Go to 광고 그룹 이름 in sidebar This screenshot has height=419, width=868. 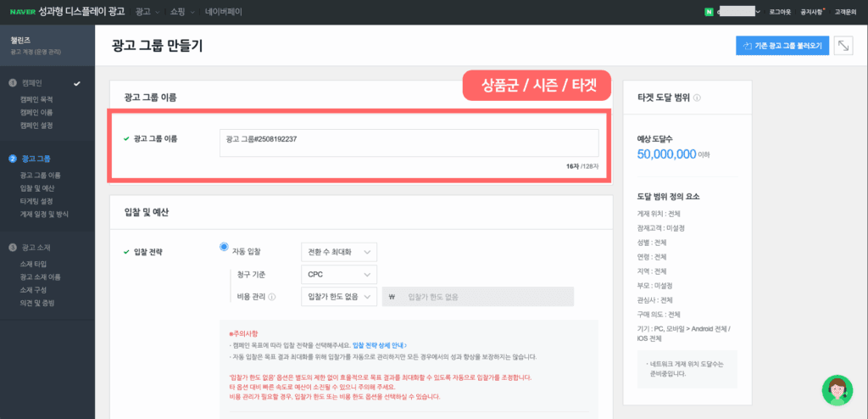[40, 175]
